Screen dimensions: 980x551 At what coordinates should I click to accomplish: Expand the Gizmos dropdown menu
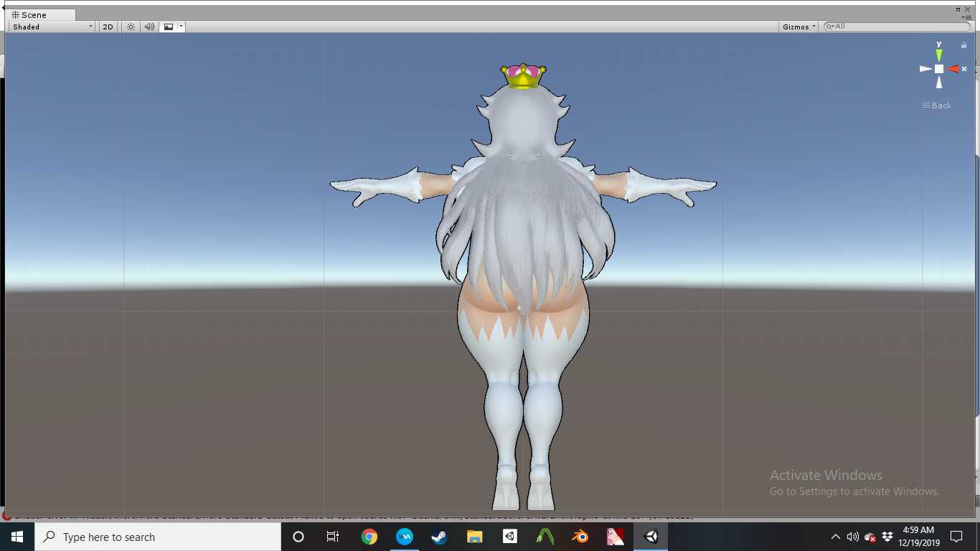(x=799, y=27)
